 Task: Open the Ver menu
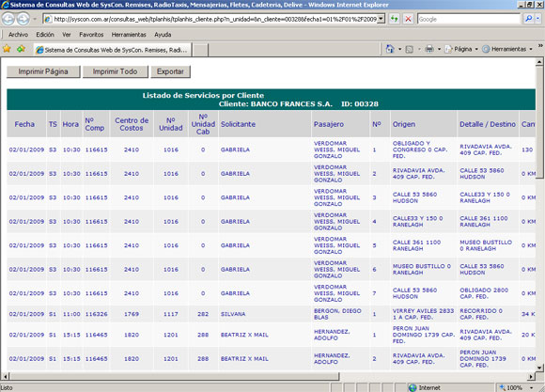(67, 35)
